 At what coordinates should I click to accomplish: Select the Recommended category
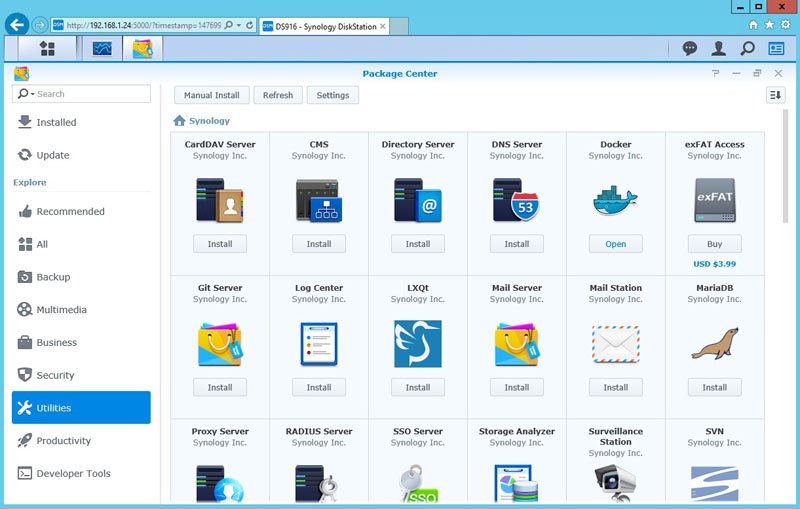[81, 211]
